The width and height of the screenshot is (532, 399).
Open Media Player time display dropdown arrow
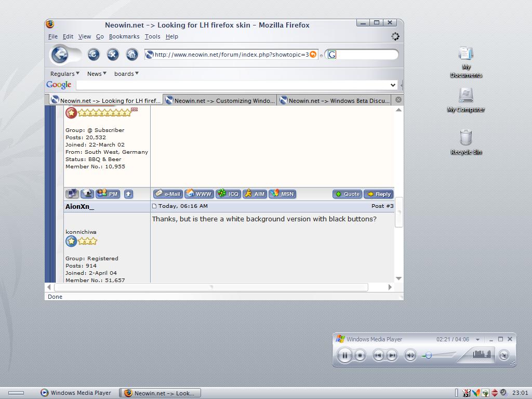(x=477, y=340)
